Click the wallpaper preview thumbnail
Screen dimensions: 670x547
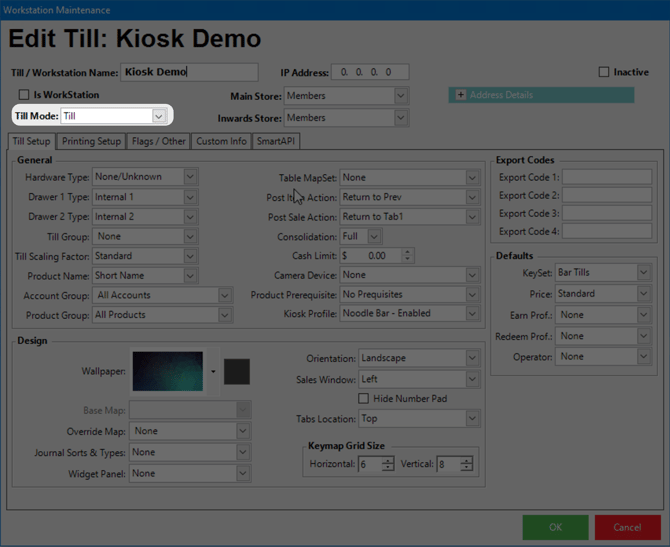168,371
